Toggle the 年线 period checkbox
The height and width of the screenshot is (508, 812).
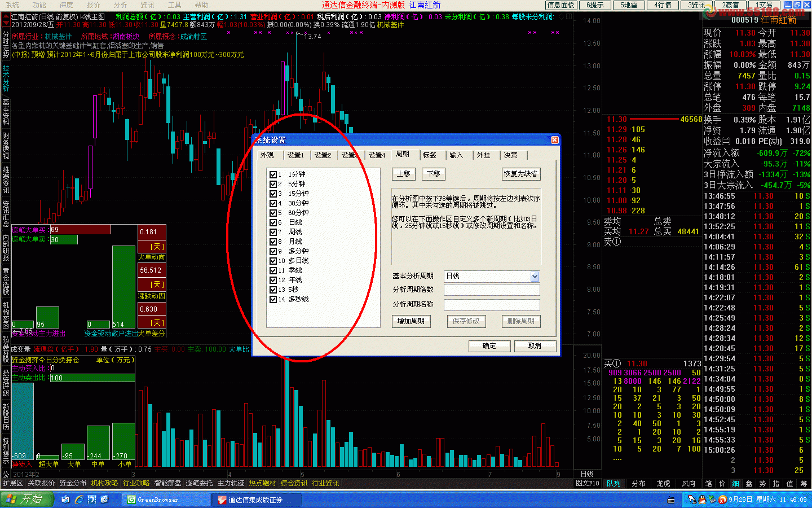coord(273,280)
